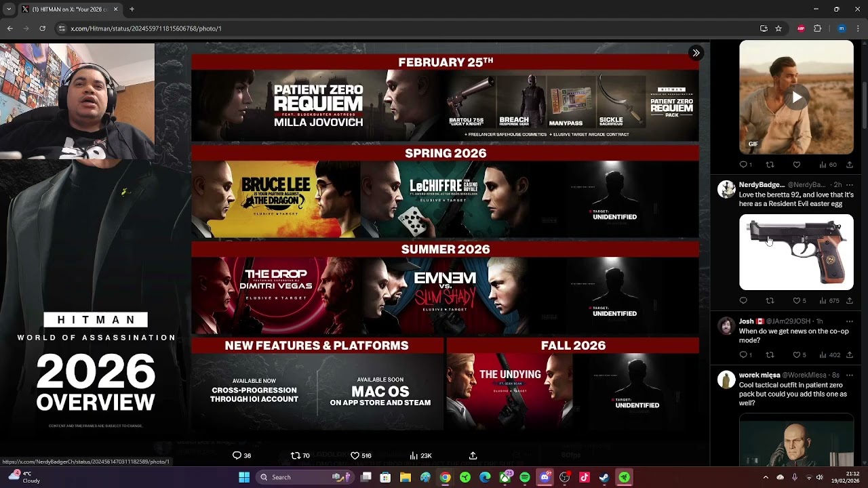Image resolution: width=868 pixels, height=488 pixels.
Task: Open the Xbox app from the taskbar
Action: tap(505, 477)
